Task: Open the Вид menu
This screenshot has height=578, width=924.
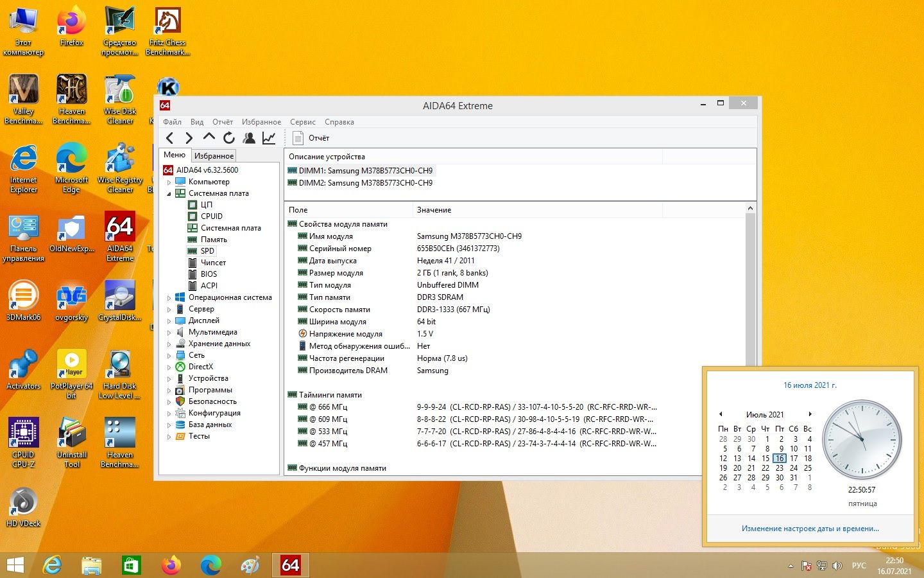Action: 197,122
